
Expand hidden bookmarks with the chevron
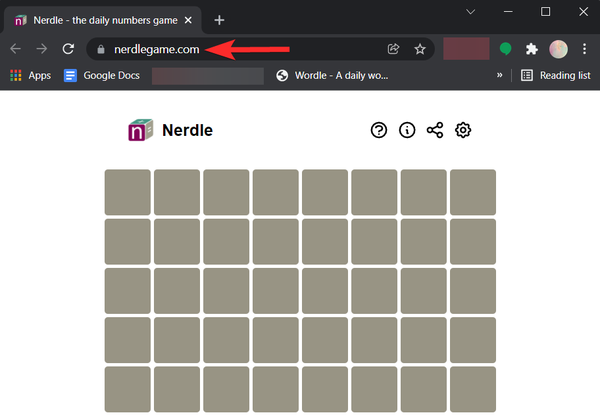point(499,75)
